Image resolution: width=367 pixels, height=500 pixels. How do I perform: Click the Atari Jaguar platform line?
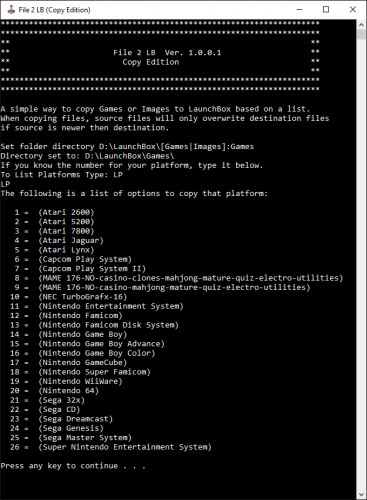click(x=59, y=240)
